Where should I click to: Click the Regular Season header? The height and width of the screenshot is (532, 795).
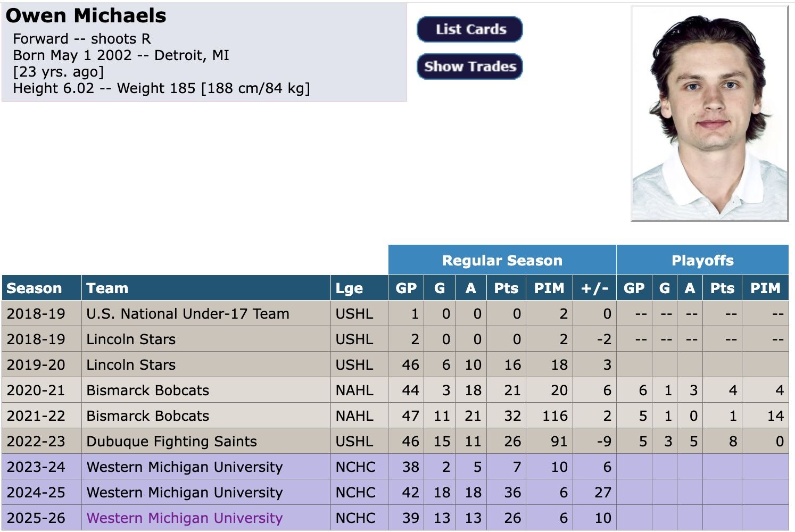502,260
